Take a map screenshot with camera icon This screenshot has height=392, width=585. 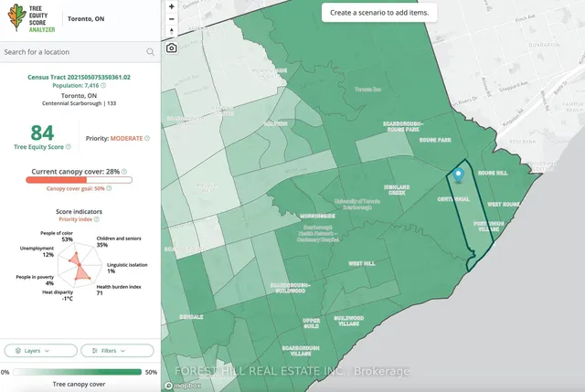pyautogui.click(x=172, y=48)
